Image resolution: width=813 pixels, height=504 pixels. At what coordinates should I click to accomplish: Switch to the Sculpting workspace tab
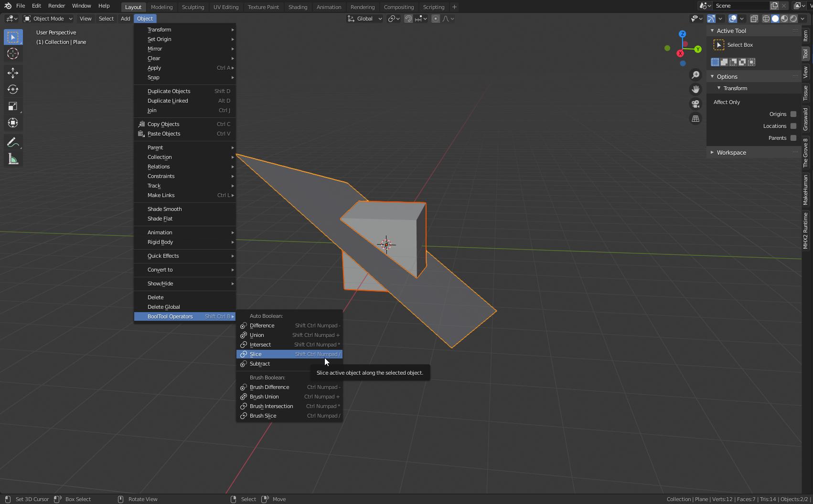click(193, 7)
